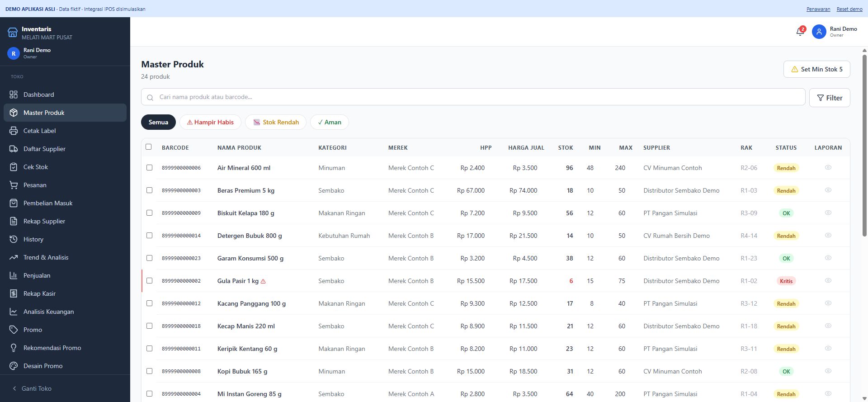Open the notification bell icon
868x402 pixels.
(x=800, y=32)
